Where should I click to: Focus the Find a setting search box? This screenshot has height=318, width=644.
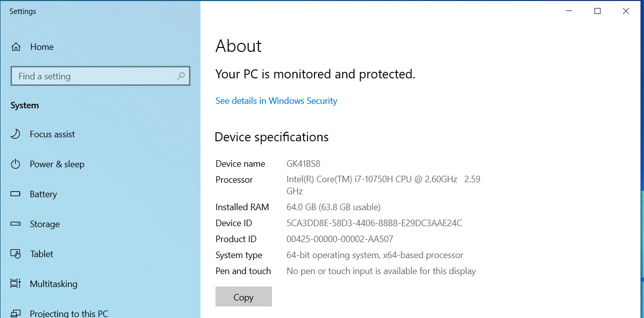point(100,76)
